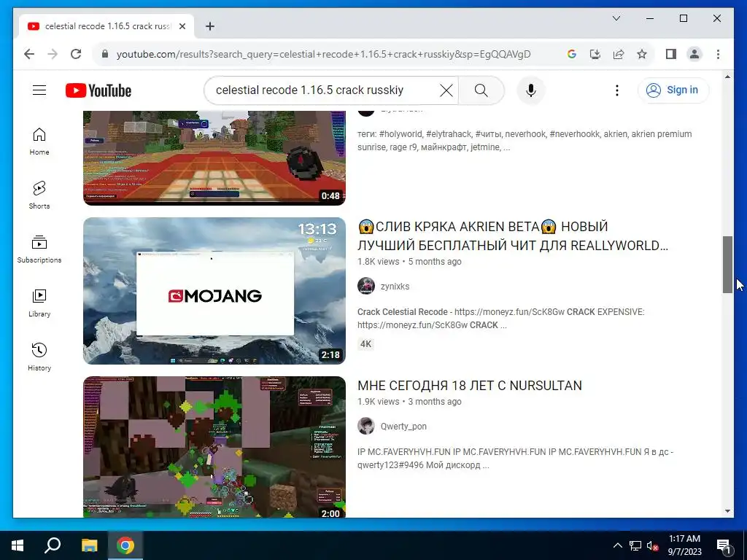Open notification center icon
The image size is (747, 560).
[x=724, y=545]
